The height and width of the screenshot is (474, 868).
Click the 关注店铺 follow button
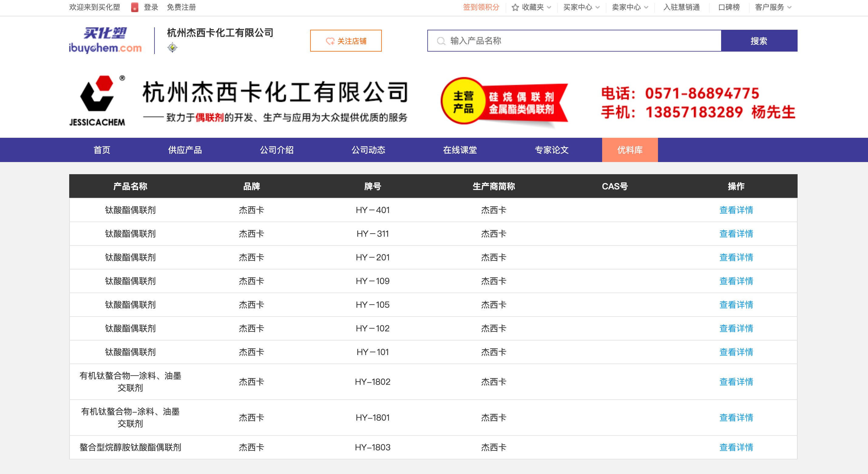pyautogui.click(x=346, y=41)
